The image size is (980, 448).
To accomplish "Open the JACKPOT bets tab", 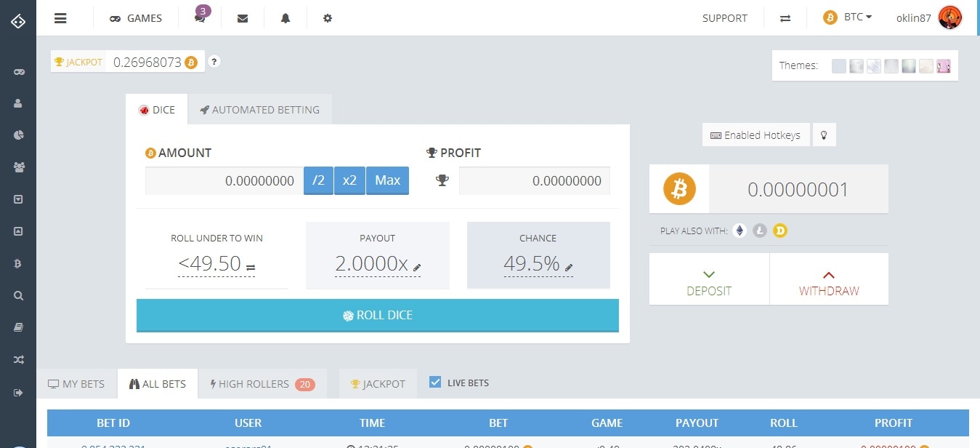I will (378, 384).
